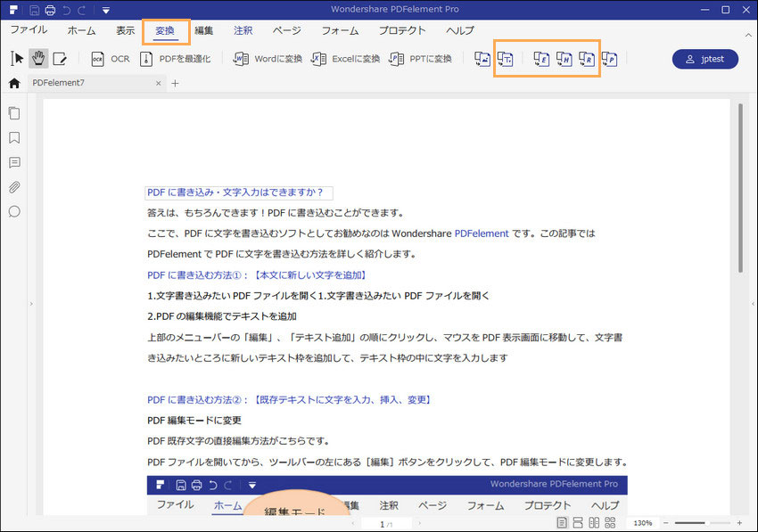Image resolution: width=758 pixels, height=532 pixels.
Task: Switch to the プロテクト tab
Action: (402, 30)
